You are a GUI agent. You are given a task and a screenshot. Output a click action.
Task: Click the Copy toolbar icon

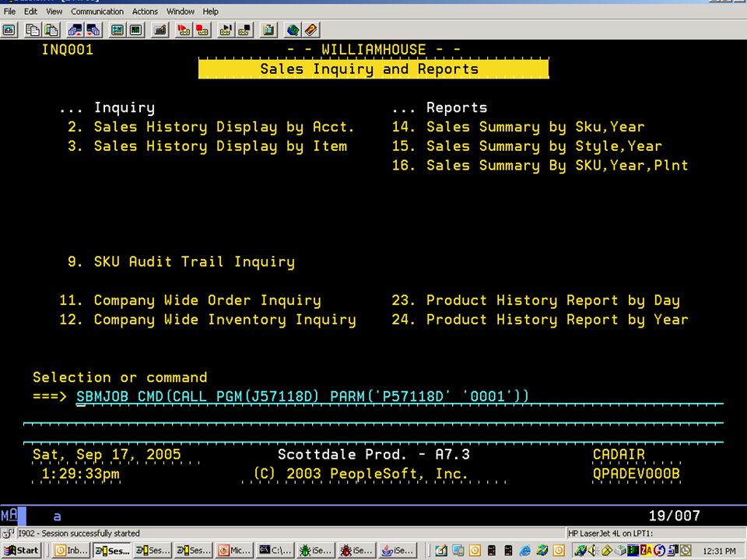pyautogui.click(x=33, y=30)
